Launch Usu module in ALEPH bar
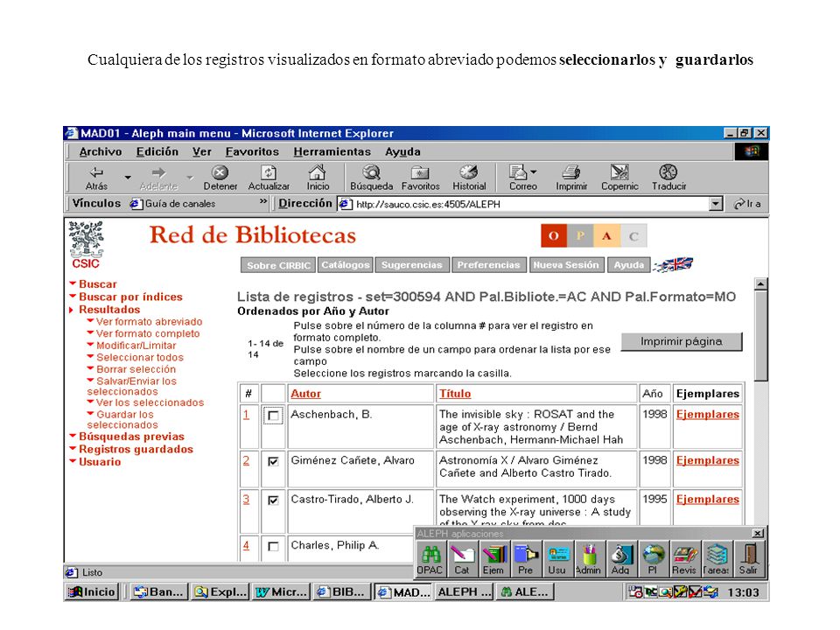 [557, 559]
